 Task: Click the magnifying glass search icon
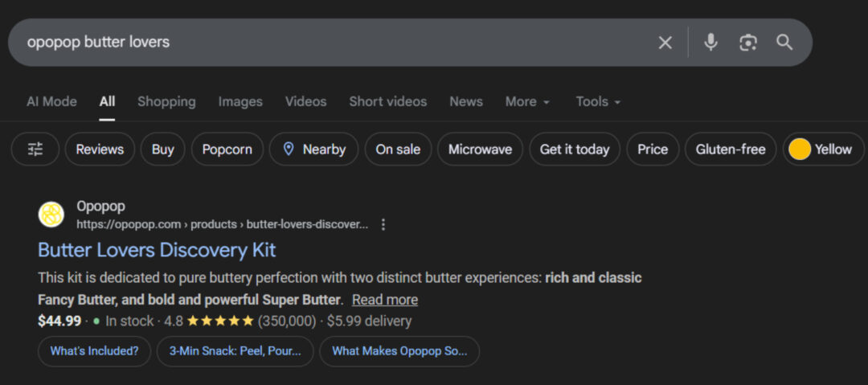[x=784, y=43]
